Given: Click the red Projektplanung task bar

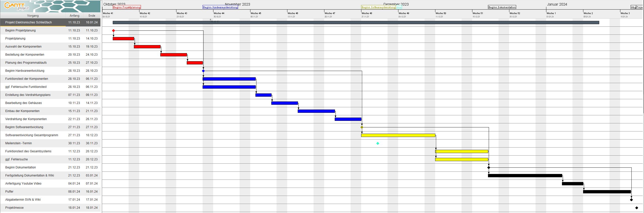Looking at the screenshot, I should pos(123,39).
